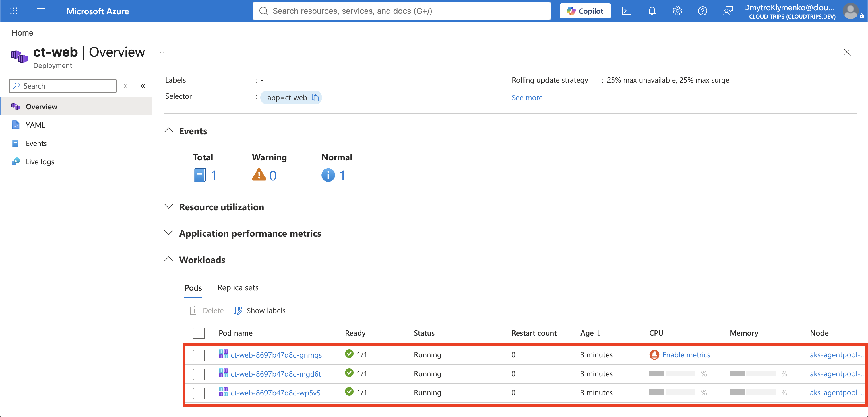Collapse the Workloads section
Viewport: 868px width, 417px height.
tap(169, 259)
